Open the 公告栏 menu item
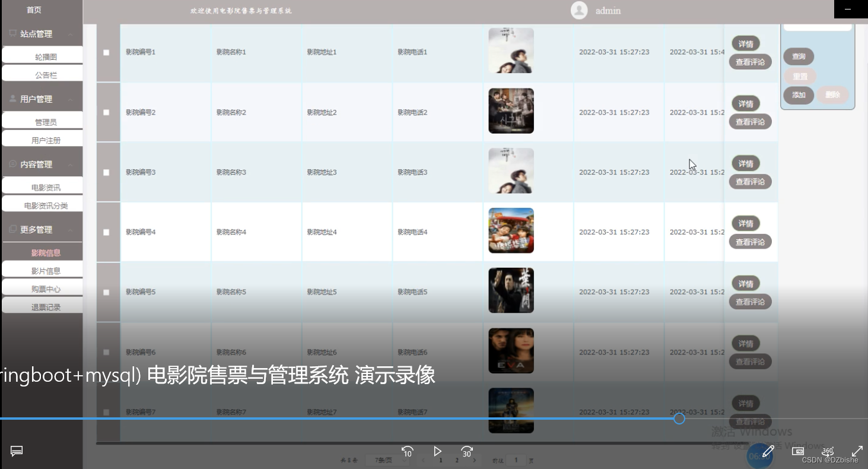The height and width of the screenshot is (469, 868). [42, 73]
